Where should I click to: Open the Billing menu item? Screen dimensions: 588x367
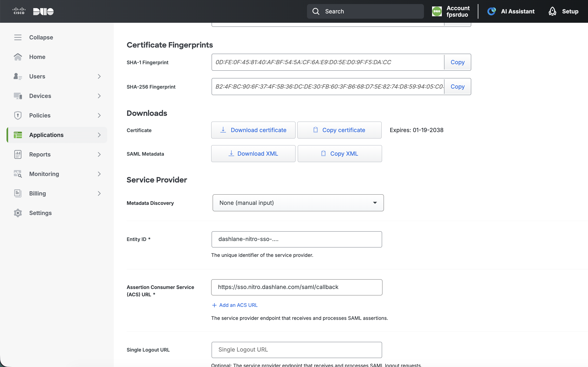pyautogui.click(x=57, y=193)
